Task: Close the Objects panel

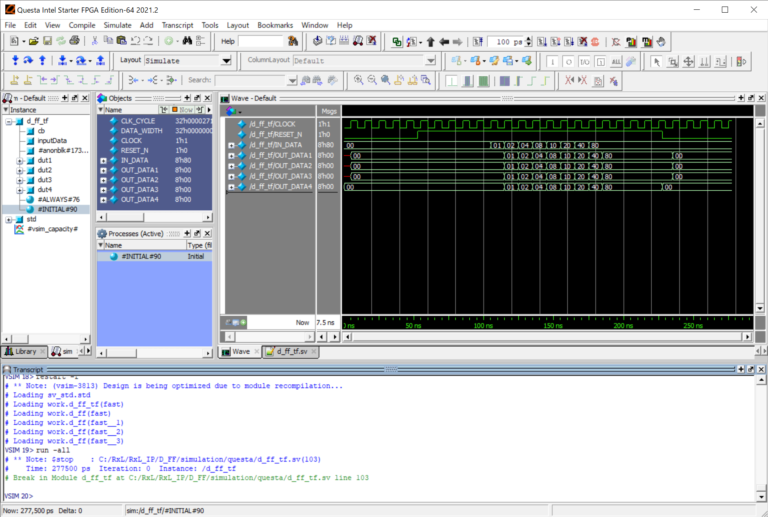Action: click(208, 98)
